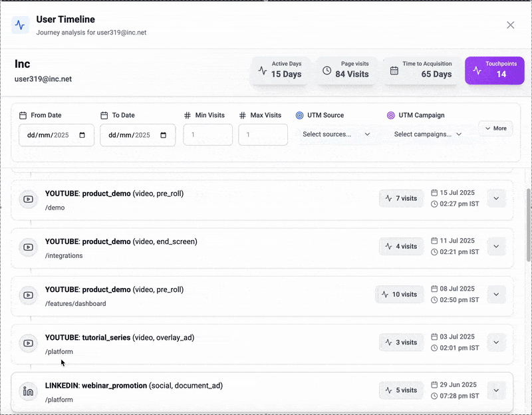The image size is (532, 415).
Task: Click the UTM Campaign target icon
Action: tap(391, 115)
